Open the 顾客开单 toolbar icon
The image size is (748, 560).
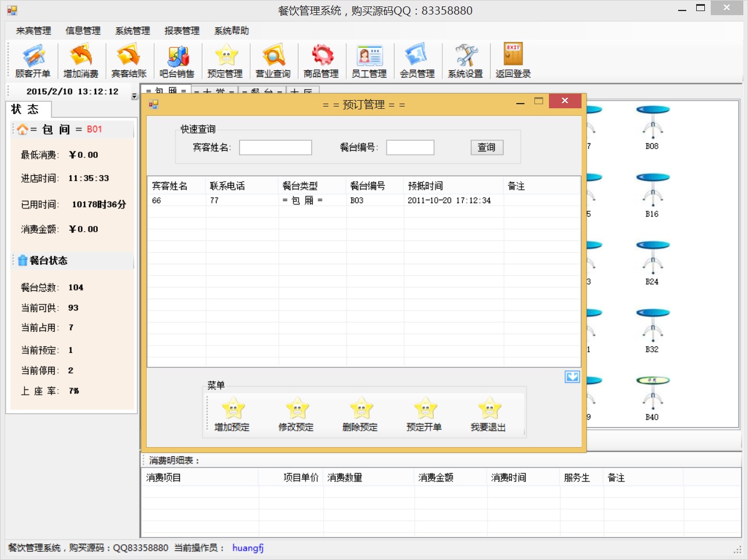point(33,61)
